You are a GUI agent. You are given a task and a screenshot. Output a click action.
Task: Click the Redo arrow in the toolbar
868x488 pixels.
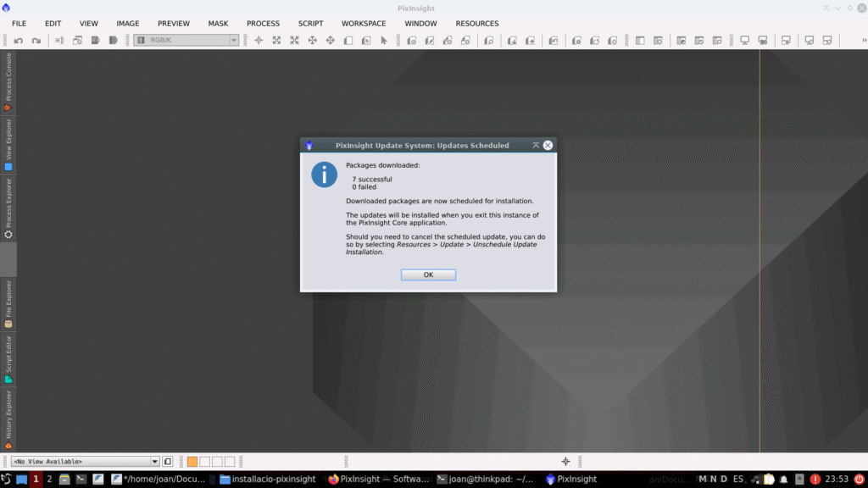36,41
